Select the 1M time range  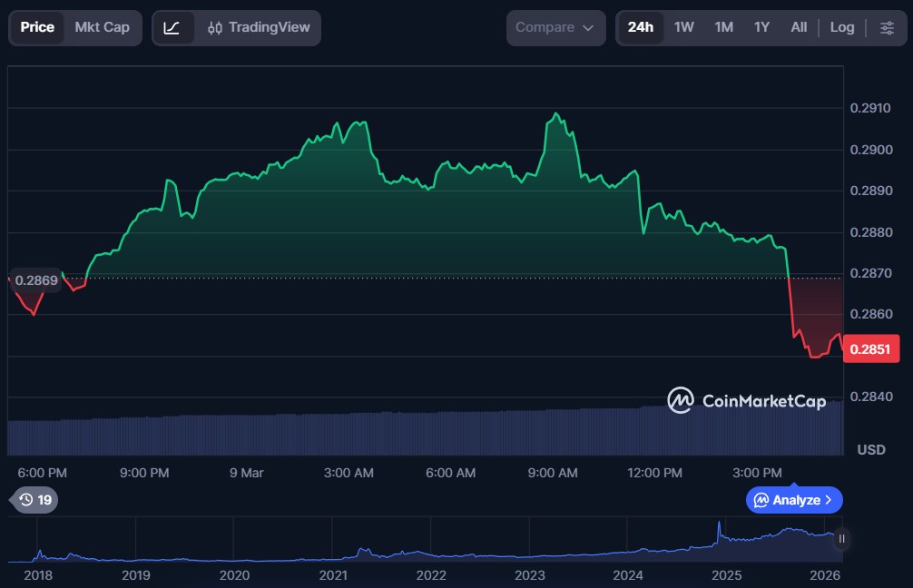(723, 28)
